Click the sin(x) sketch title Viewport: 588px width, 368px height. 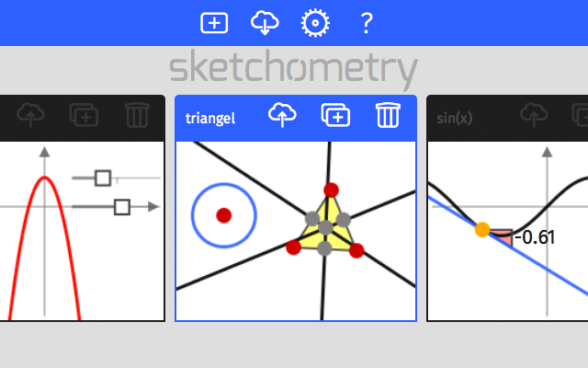[x=455, y=119]
